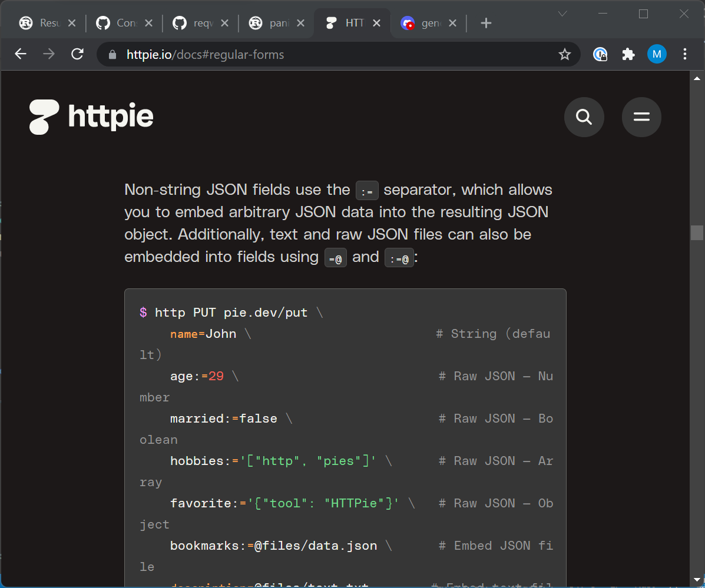The width and height of the screenshot is (705, 588).
Task: Close the 'pan' tab
Action: coord(301,23)
